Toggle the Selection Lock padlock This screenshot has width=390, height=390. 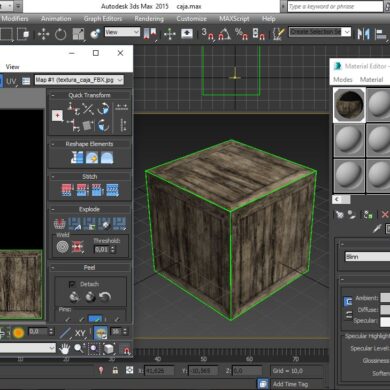[115, 370]
